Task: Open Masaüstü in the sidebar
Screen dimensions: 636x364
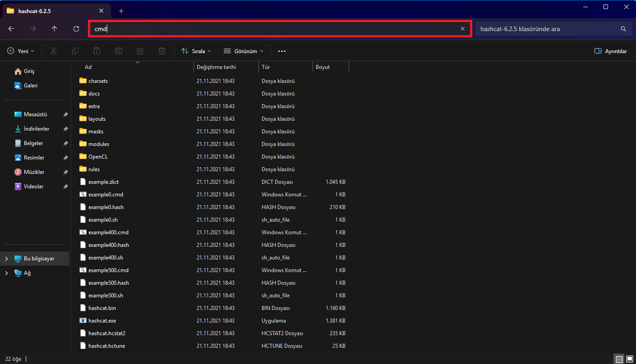Action: [36, 114]
